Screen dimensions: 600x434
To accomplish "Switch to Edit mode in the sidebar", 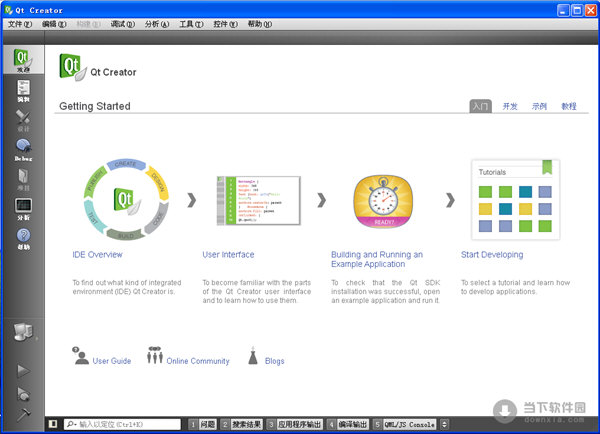I will [23, 91].
